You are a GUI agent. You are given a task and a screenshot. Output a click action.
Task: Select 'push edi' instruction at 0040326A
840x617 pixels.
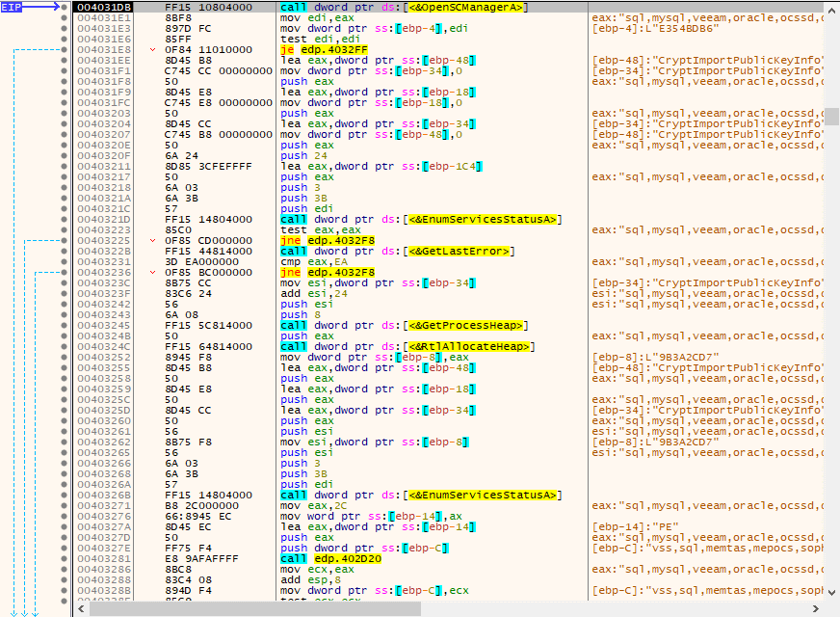(306, 484)
